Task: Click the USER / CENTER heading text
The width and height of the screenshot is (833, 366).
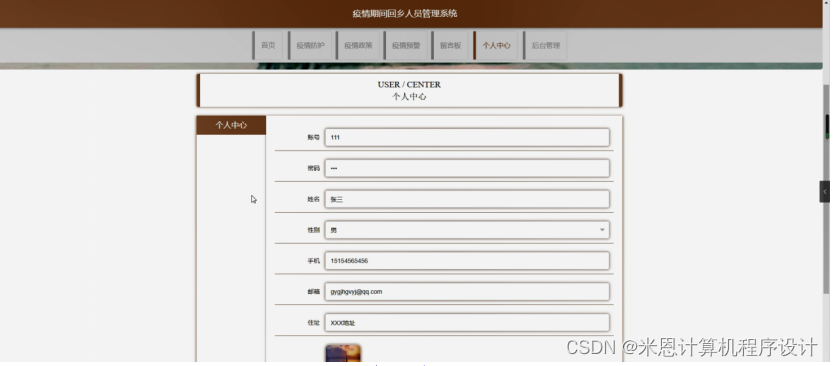Action: (x=409, y=84)
